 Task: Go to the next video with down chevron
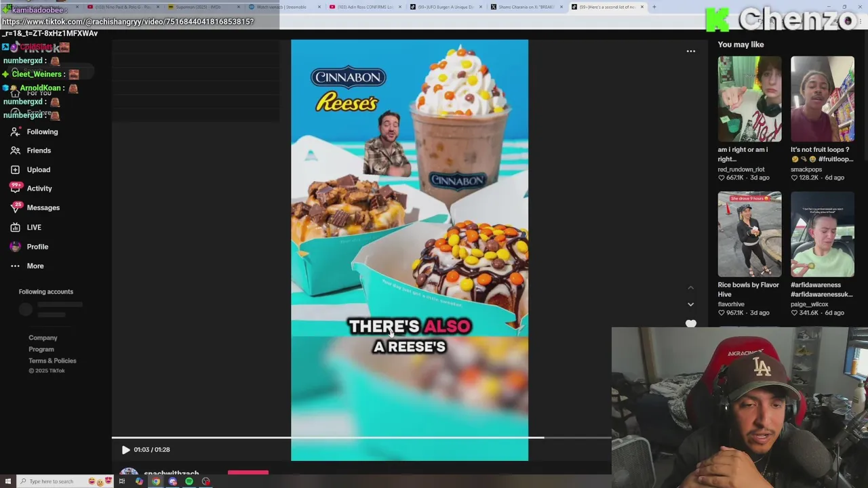pos(690,304)
